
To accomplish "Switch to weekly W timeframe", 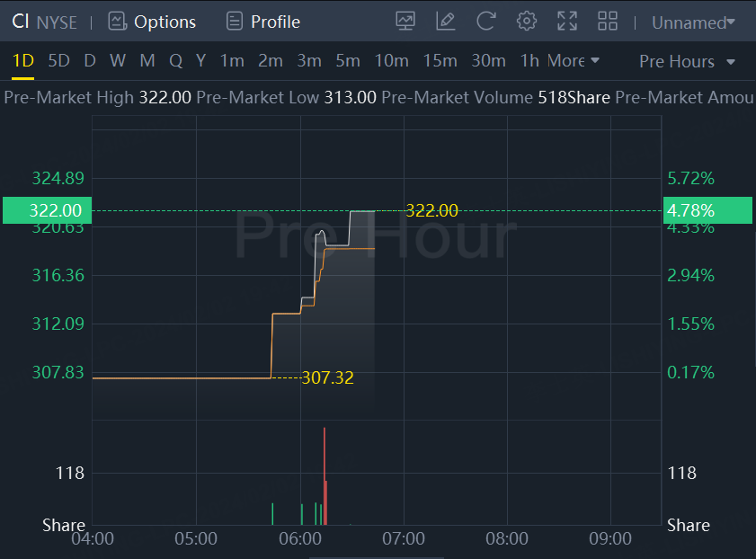I will pos(118,61).
